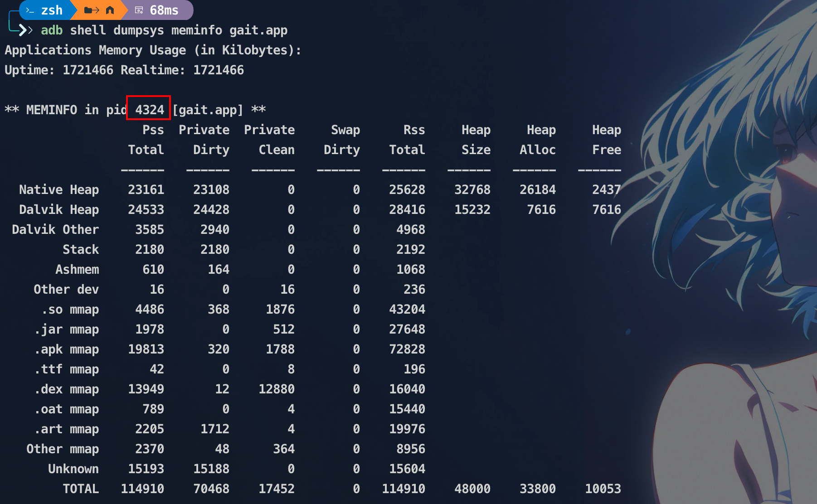Screen dimensions: 817x504
Task: Click the 'Native Heap' row label
Action: pyautogui.click(x=59, y=189)
